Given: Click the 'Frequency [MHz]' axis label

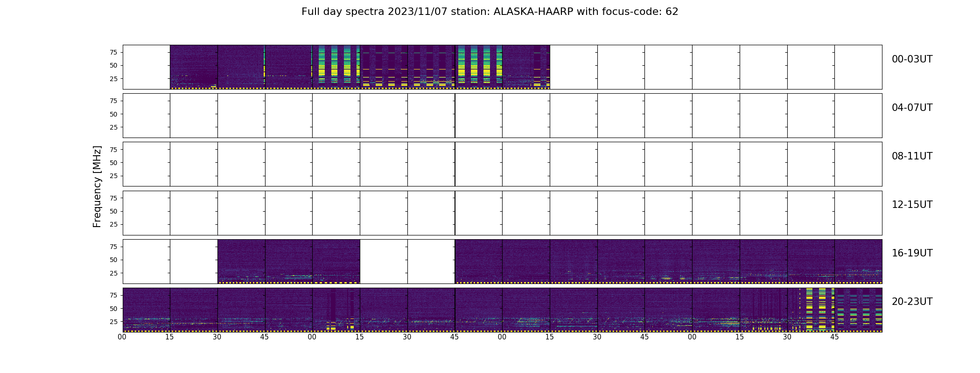Looking at the screenshot, I should coord(97,186).
